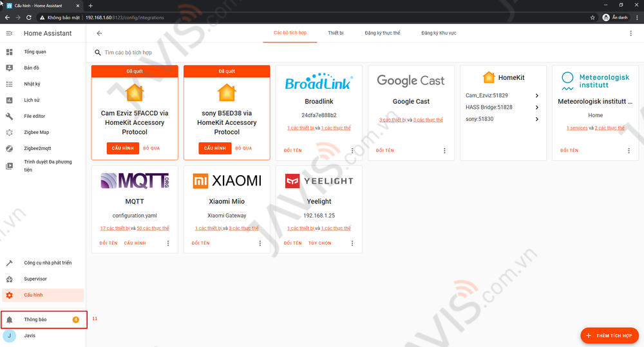644x347 pixels.
Task: Switch to Các bộ tích hợp tab
Action: click(x=290, y=33)
